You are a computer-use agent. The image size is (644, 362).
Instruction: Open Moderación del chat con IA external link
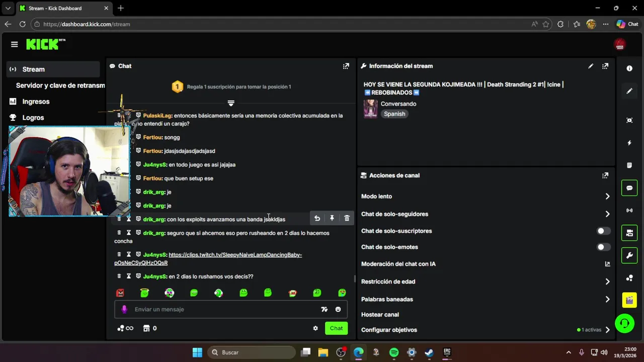[607, 264]
